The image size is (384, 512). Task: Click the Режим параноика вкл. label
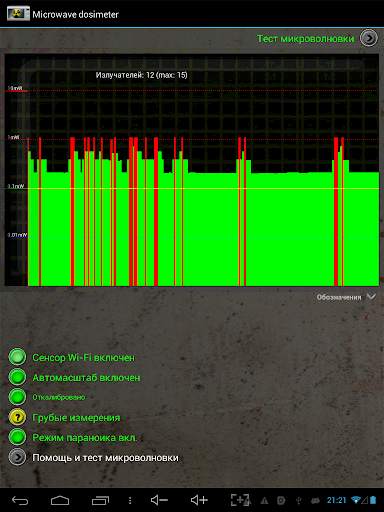tap(84, 437)
